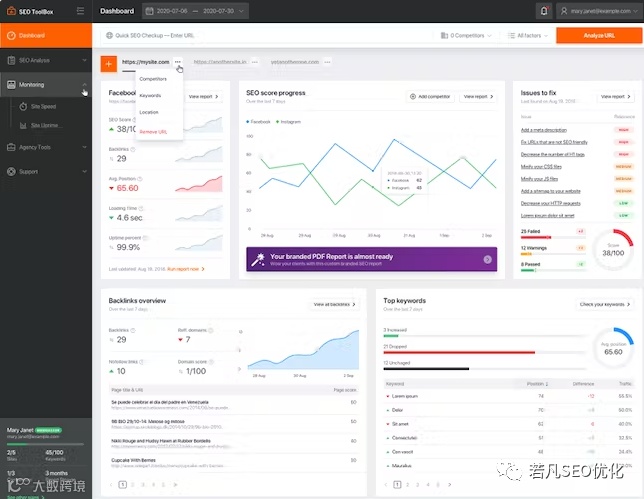Open the notifications bell icon
This screenshot has height=499, width=644.
544,11
